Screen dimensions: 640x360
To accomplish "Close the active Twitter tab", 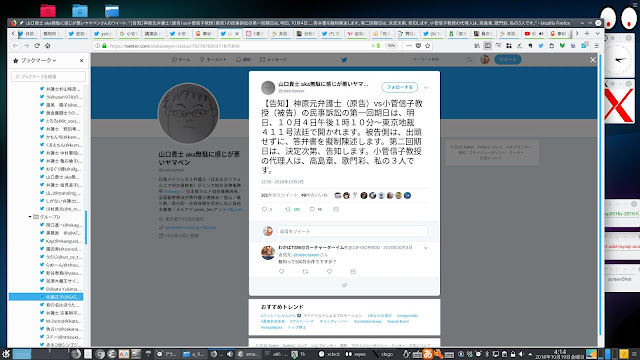I will coord(237,33).
